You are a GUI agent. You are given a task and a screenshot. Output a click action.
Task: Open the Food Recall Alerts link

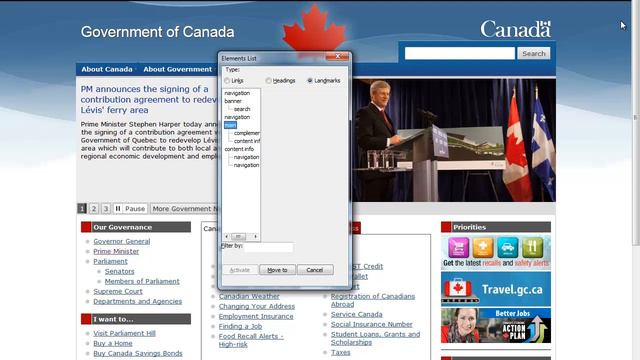point(251,340)
